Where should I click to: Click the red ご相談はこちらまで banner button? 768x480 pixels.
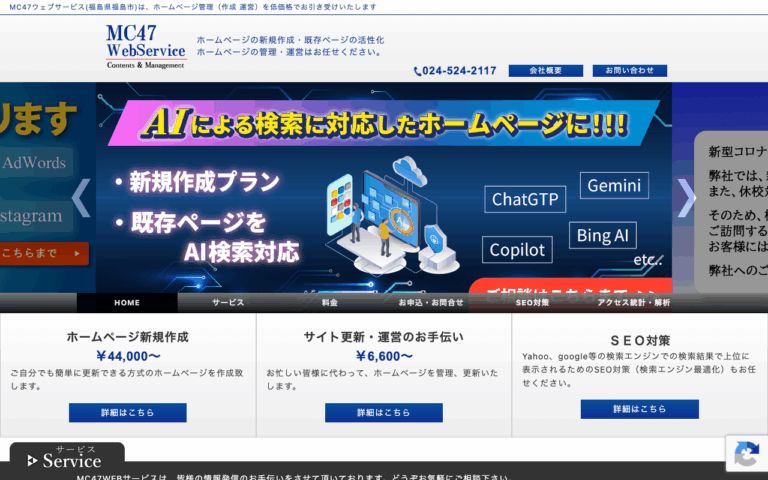point(570,286)
